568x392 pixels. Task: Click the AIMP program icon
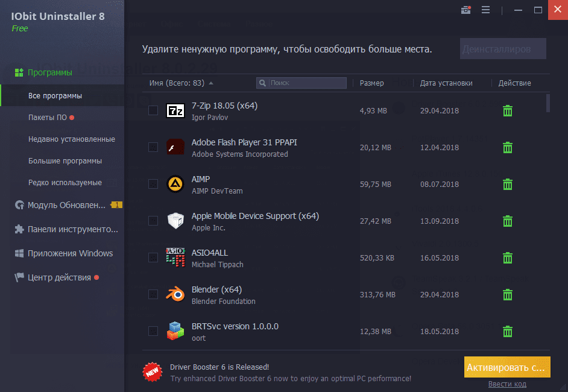175,184
